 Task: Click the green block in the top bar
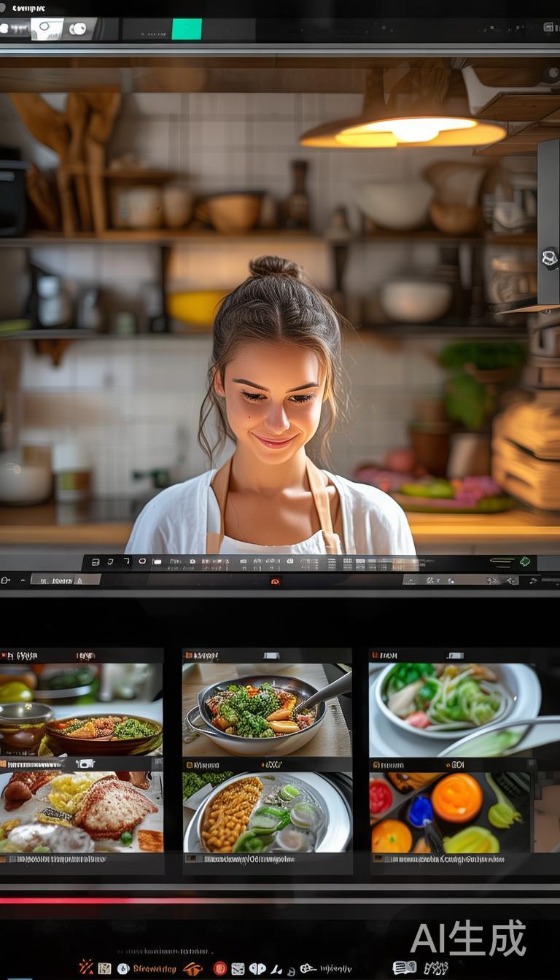pyautogui.click(x=187, y=29)
